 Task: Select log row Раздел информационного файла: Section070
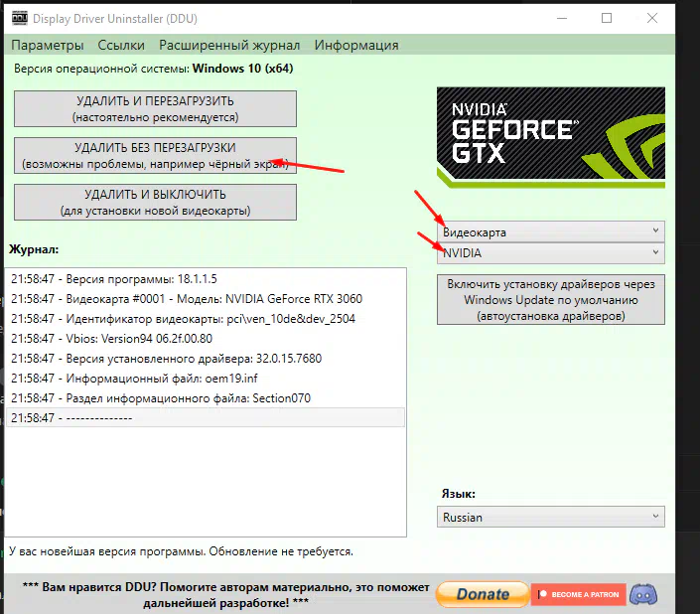click(206, 398)
